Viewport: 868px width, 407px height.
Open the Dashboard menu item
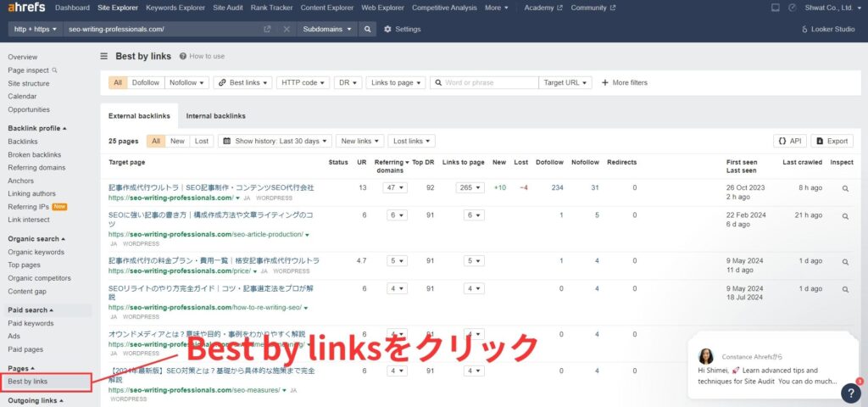(x=73, y=8)
